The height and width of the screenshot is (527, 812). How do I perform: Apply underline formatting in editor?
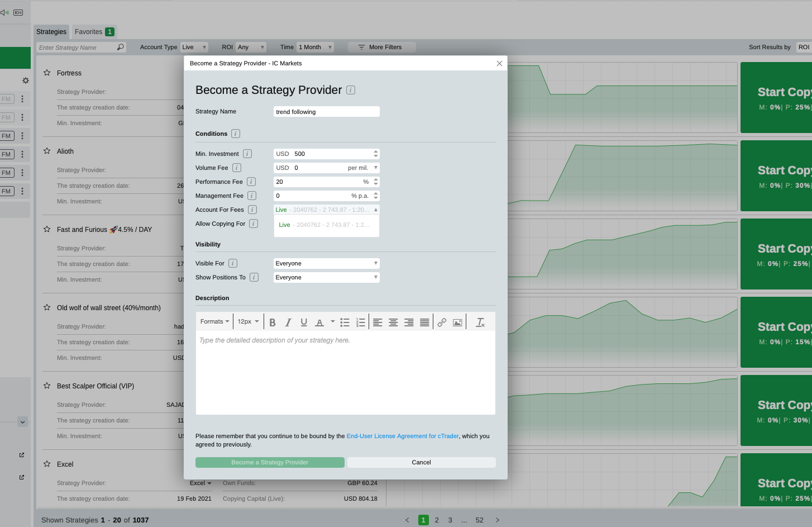304,322
